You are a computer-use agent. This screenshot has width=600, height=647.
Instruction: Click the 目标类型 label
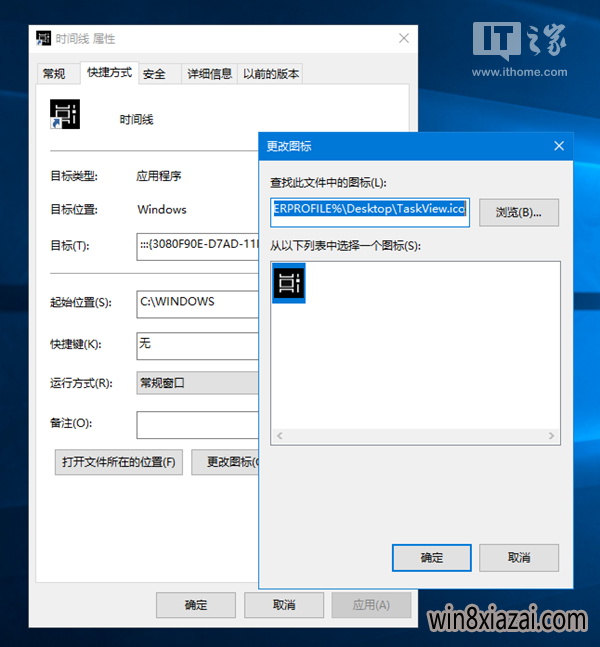(x=74, y=176)
